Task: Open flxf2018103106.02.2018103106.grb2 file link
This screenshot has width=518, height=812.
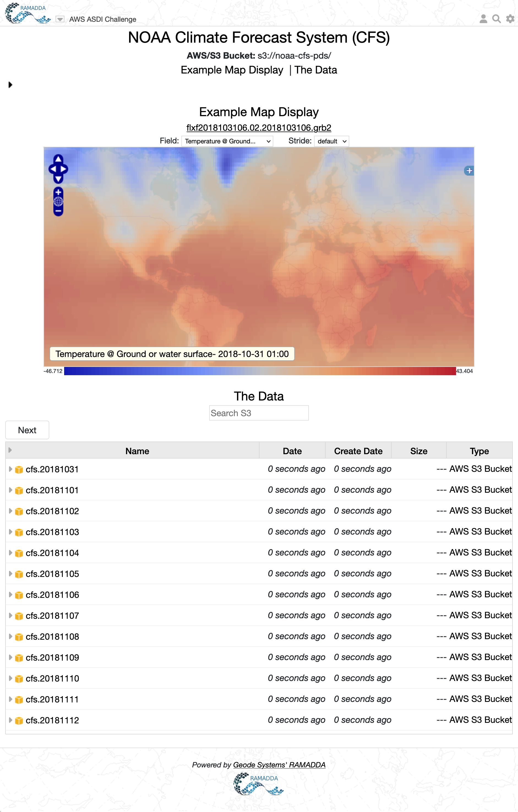Action: coord(259,128)
